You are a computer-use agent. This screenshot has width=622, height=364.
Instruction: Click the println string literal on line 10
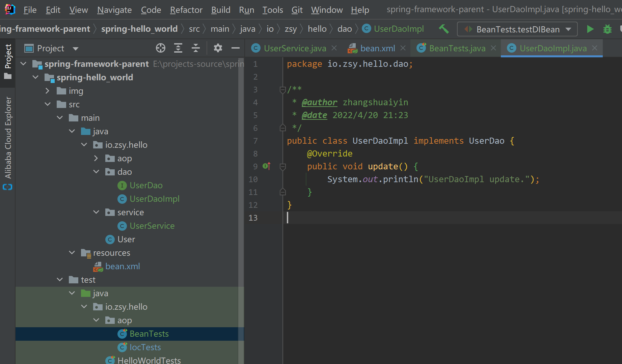tap(477, 179)
